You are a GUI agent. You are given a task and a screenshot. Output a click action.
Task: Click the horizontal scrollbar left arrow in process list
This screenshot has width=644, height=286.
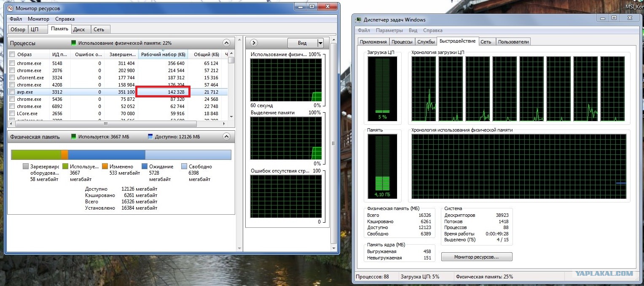[x=11, y=124]
